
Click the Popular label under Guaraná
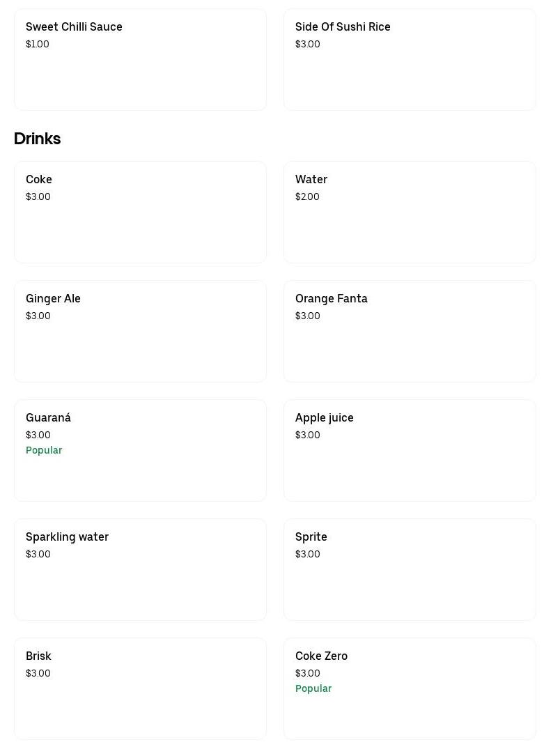click(x=44, y=450)
